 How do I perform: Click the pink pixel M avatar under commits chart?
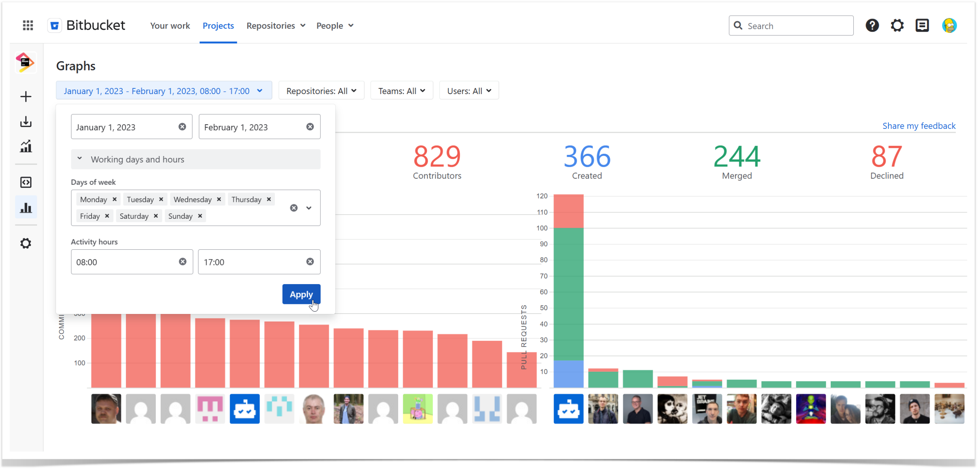tap(210, 408)
